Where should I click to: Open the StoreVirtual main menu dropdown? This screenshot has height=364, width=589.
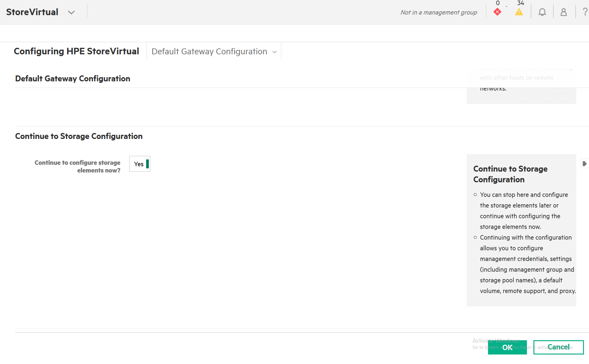71,12
